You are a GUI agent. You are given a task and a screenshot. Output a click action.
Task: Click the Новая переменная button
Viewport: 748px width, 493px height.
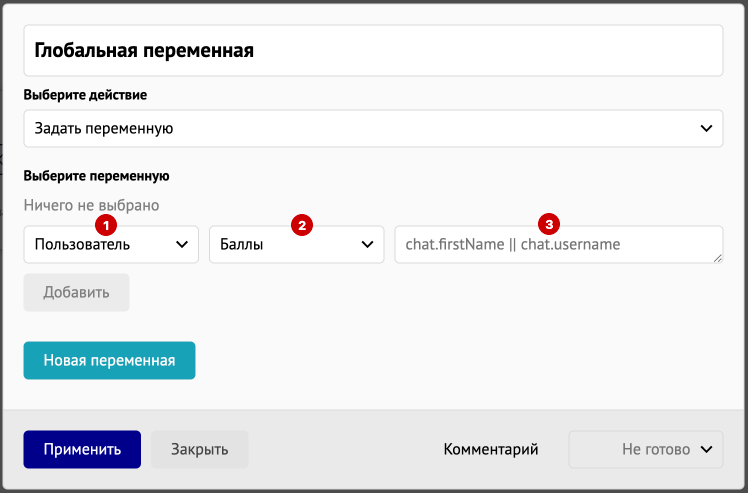click(109, 360)
